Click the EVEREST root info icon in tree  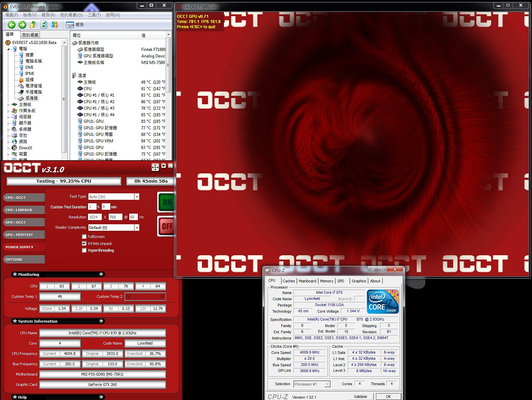tap(8, 42)
